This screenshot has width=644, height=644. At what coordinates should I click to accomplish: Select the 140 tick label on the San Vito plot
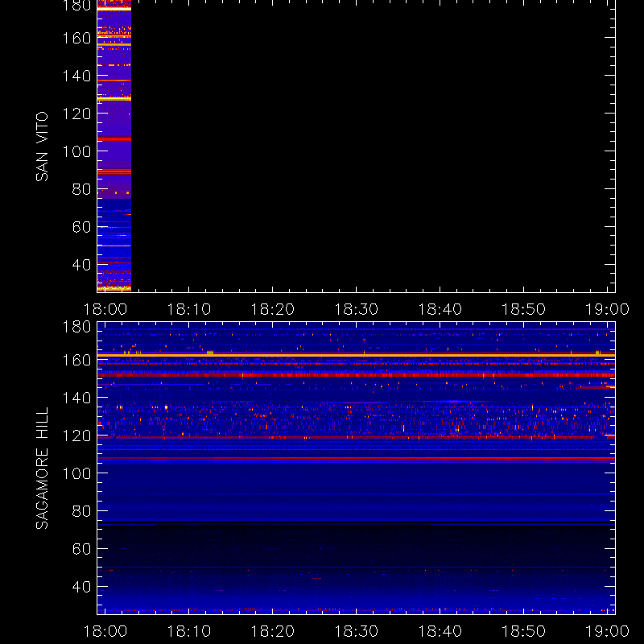coord(76,76)
